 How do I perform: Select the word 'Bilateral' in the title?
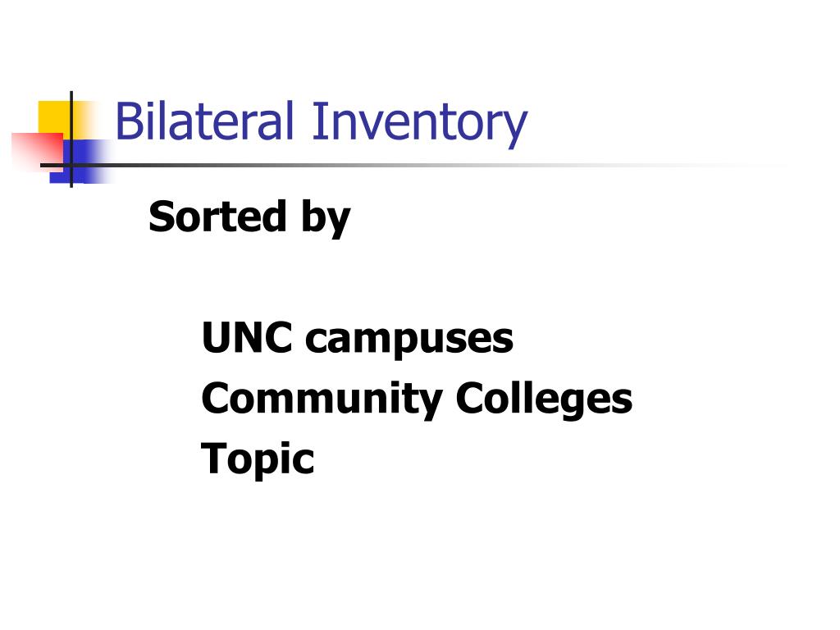click(x=204, y=121)
